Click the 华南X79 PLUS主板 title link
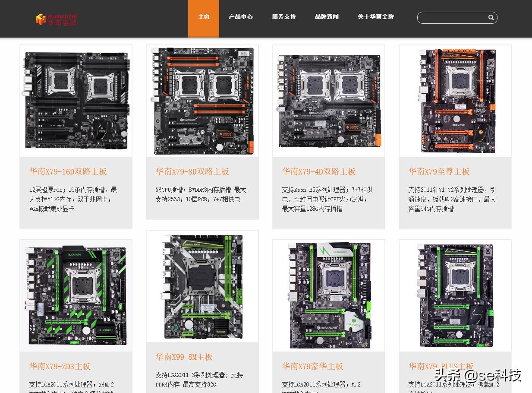Screen dimensions: 532x393 [441, 366]
